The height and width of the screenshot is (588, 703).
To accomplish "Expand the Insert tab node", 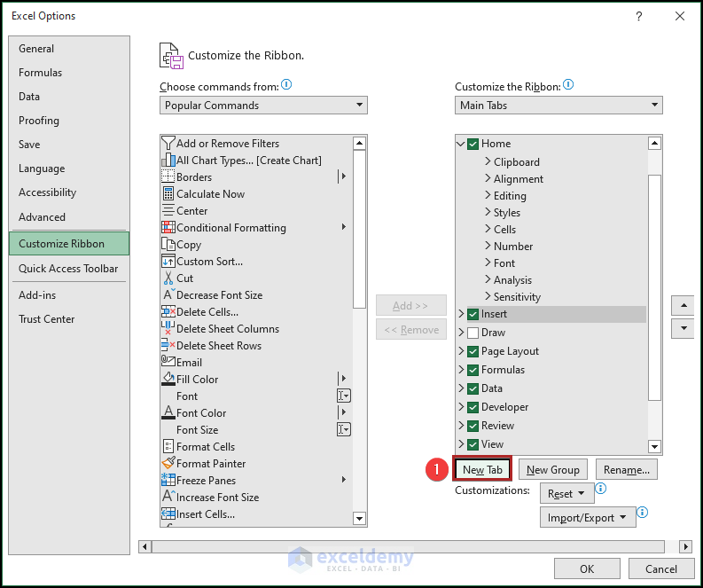I will tap(461, 313).
